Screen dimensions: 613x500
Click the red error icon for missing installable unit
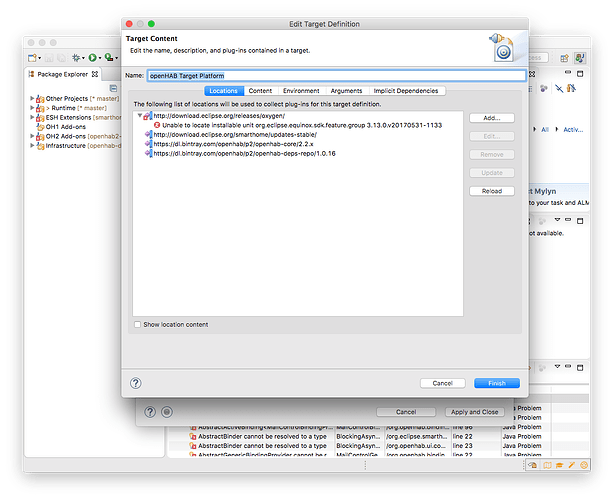(157, 125)
